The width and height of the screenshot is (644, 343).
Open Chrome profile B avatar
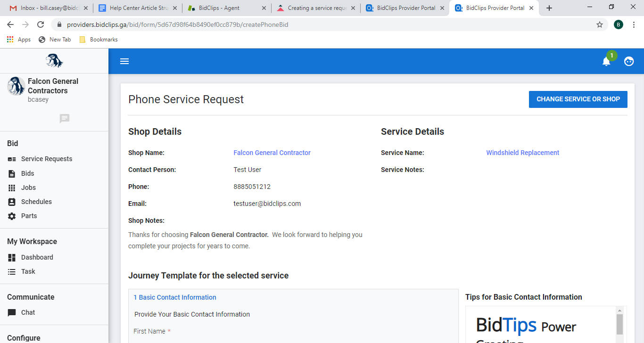[x=619, y=24]
